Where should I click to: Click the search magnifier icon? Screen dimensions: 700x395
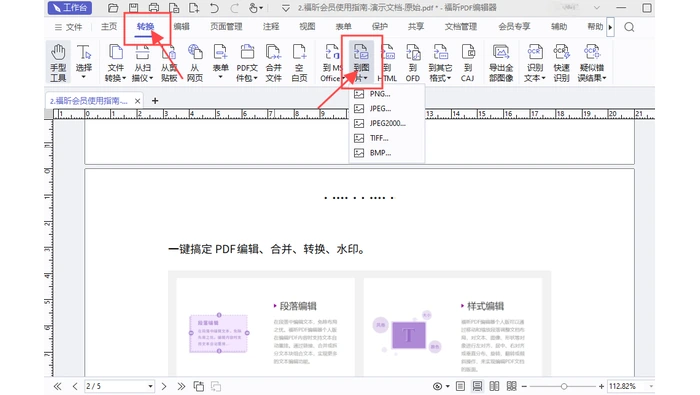pos(629,27)
